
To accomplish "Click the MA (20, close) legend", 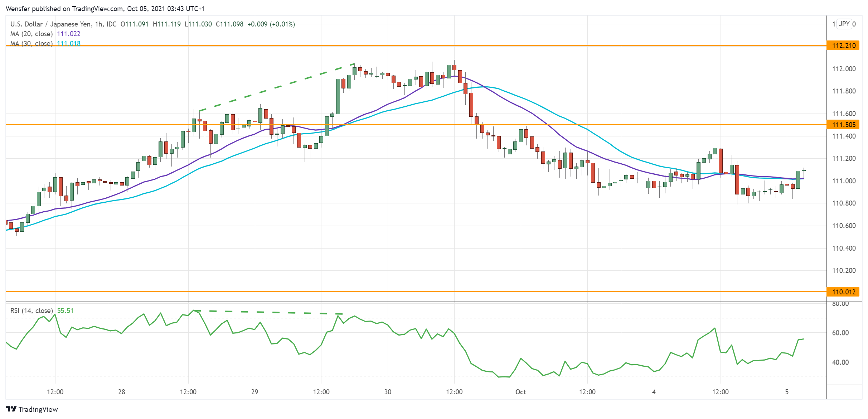I will [x=31, y=34].
